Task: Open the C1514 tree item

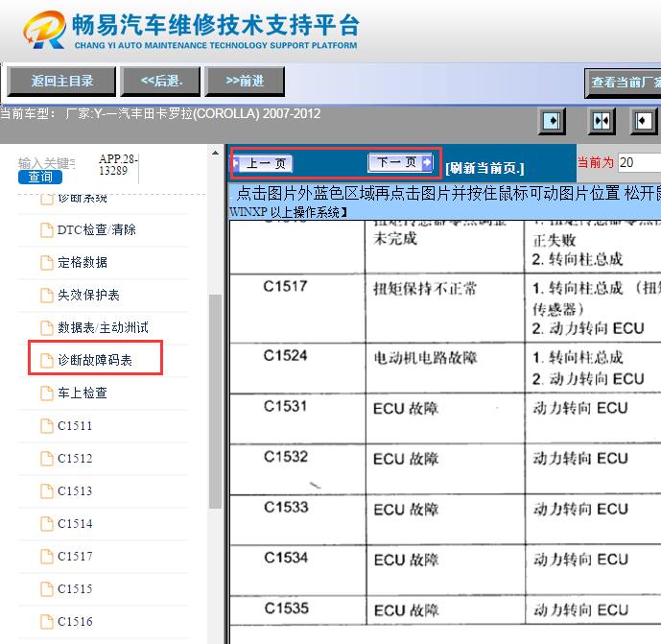Action: tap(75, 523)
